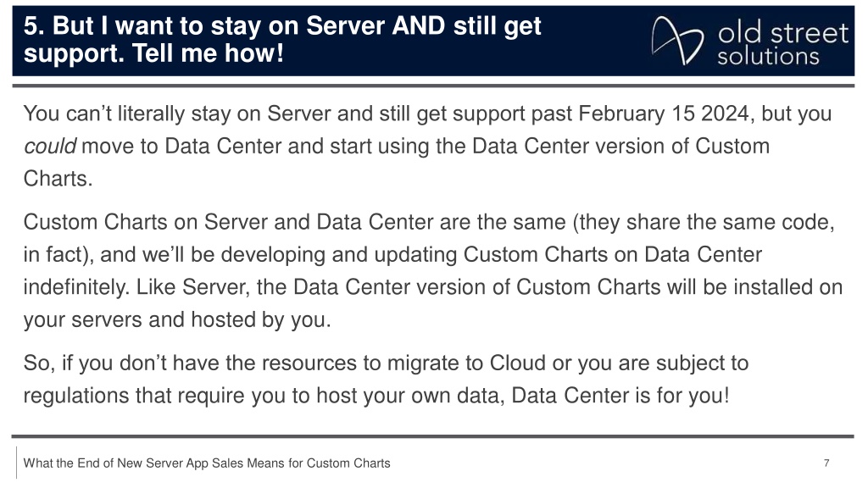
Task: Click 'your servers and hosted by you'
Action: tap(177, 319)
